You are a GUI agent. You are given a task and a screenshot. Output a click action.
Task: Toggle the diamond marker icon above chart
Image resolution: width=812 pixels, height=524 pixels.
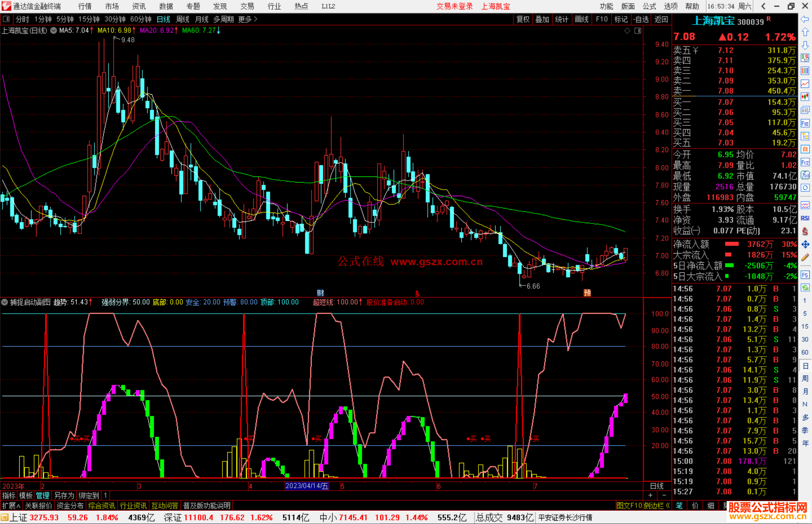(x=627, y=31)
